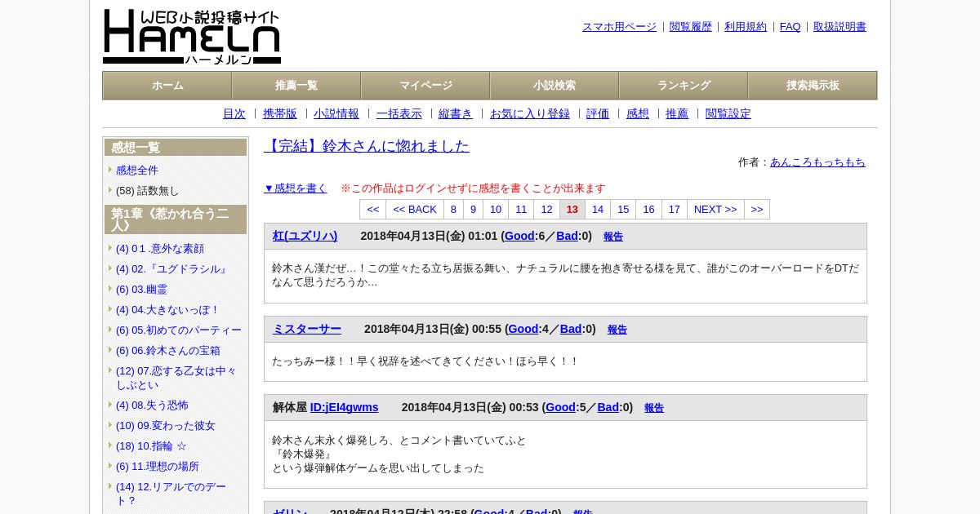980x514 pixels.
Task: Jump to last page with >> button
Action: (757, 210)
